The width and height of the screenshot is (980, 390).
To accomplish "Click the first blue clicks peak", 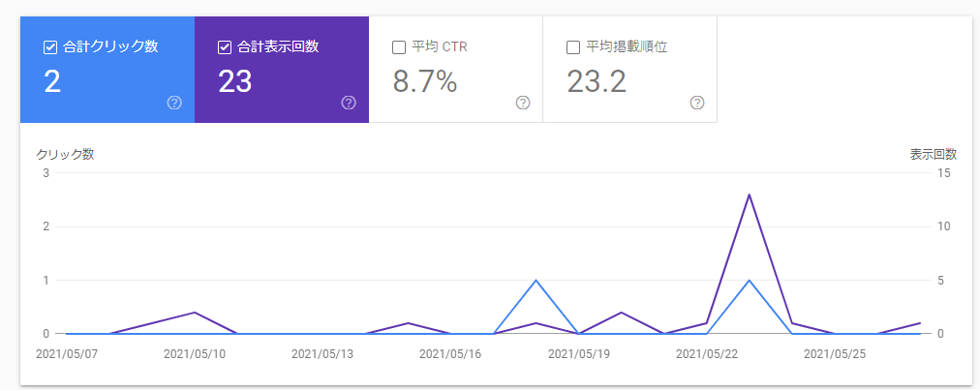I will click(536, 280).
